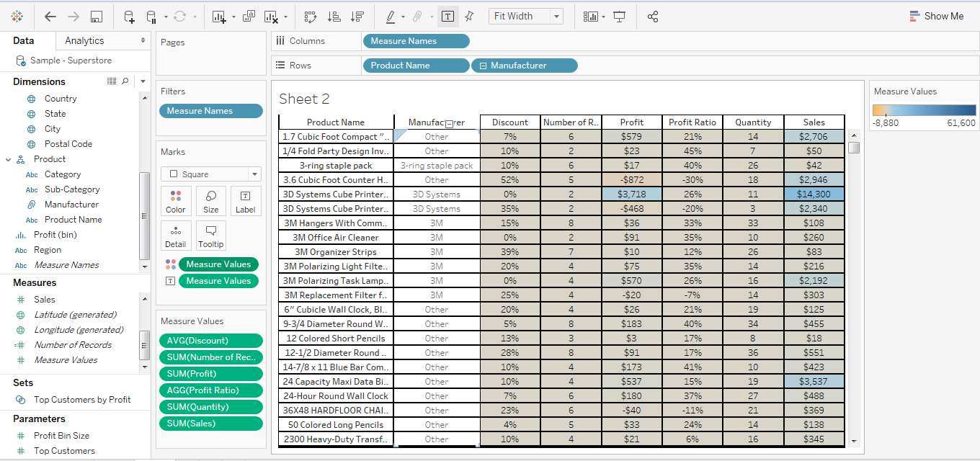Open the Dimensions header dropdown arrow
This screenshot has height=461, width=980.
point(143,81)
